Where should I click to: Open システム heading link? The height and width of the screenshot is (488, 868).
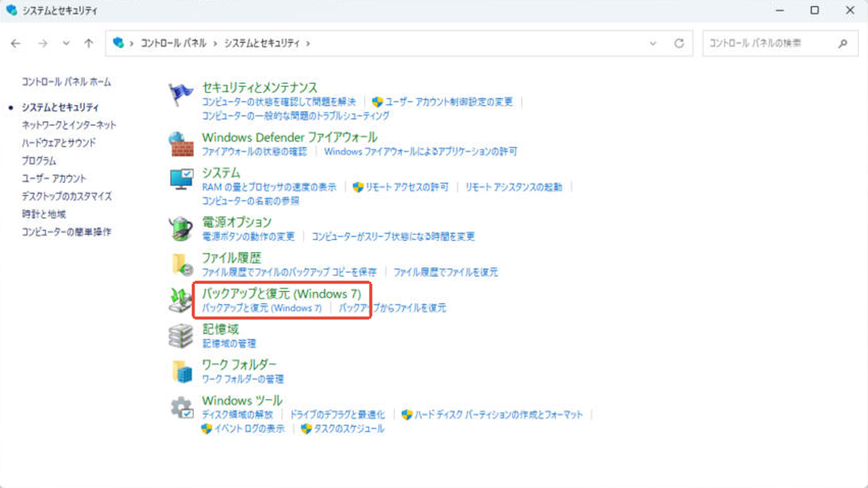click(221, 173)
